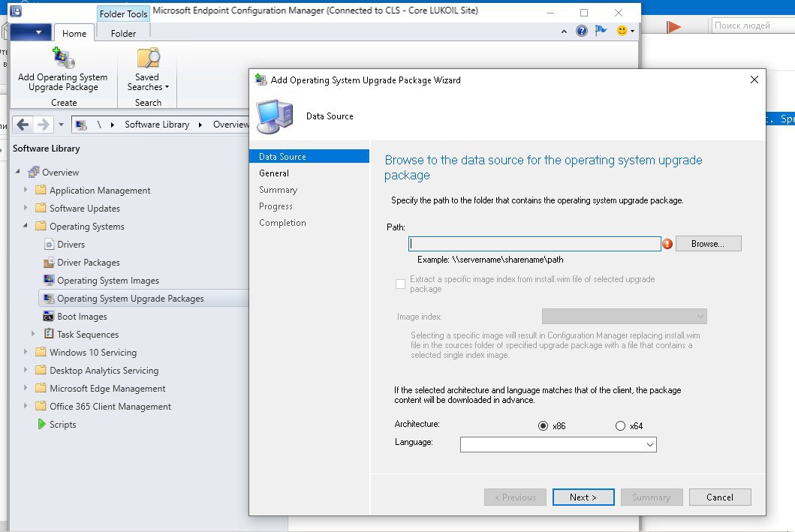Open the blue application menu dropdown
This screenshot has height=532, width=795.
(x=31, y=32)
